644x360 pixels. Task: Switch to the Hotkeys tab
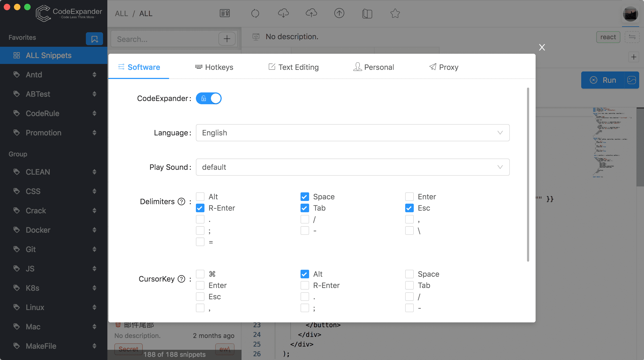point(214,67)
